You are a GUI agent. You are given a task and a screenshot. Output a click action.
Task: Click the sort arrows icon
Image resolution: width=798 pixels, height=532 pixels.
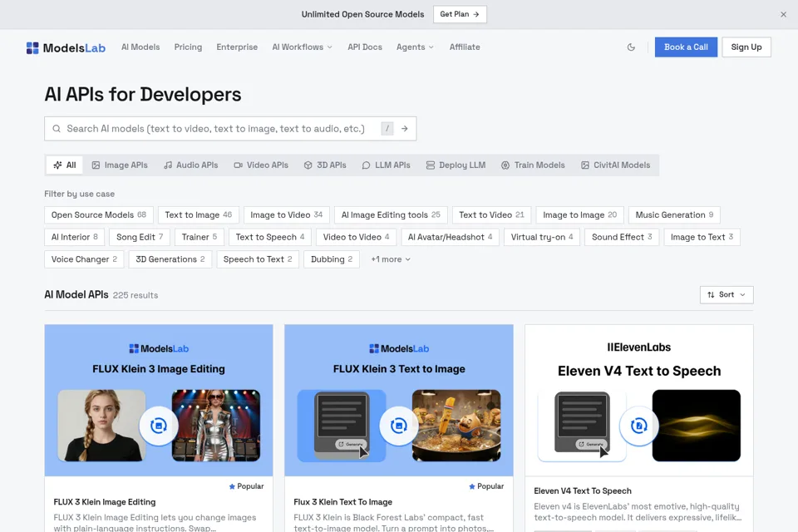tap(711, 295)
